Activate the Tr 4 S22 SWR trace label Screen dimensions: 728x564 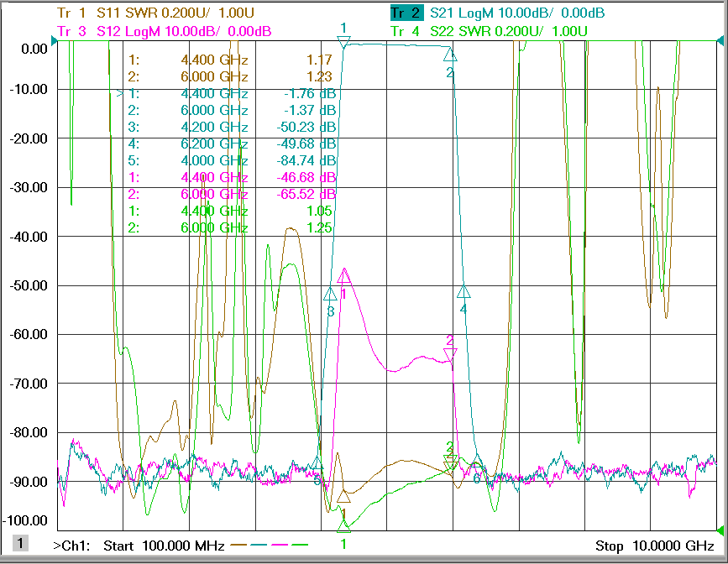489,31
